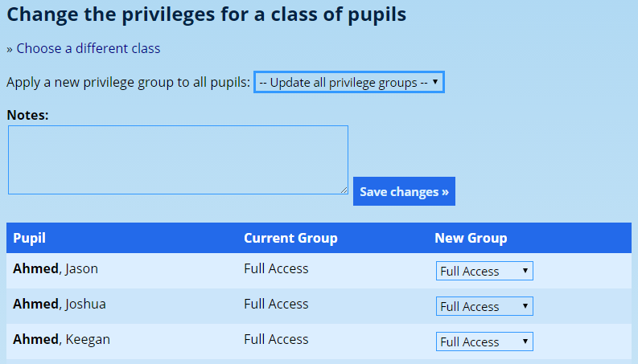The height and width of the screenshot is (364, 638).
Task: Expand Joshua Ahmed's New Group dropdown
Action: [484, 307]
